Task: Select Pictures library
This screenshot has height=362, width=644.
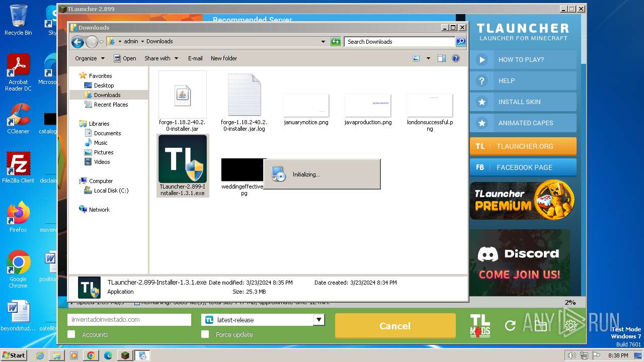Action: pos(104,152)
